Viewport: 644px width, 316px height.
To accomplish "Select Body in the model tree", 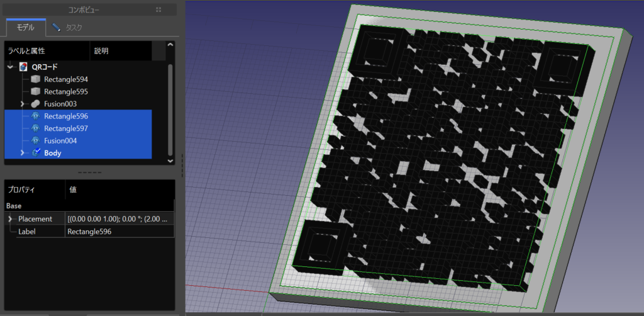I will (x=52, y=153).
